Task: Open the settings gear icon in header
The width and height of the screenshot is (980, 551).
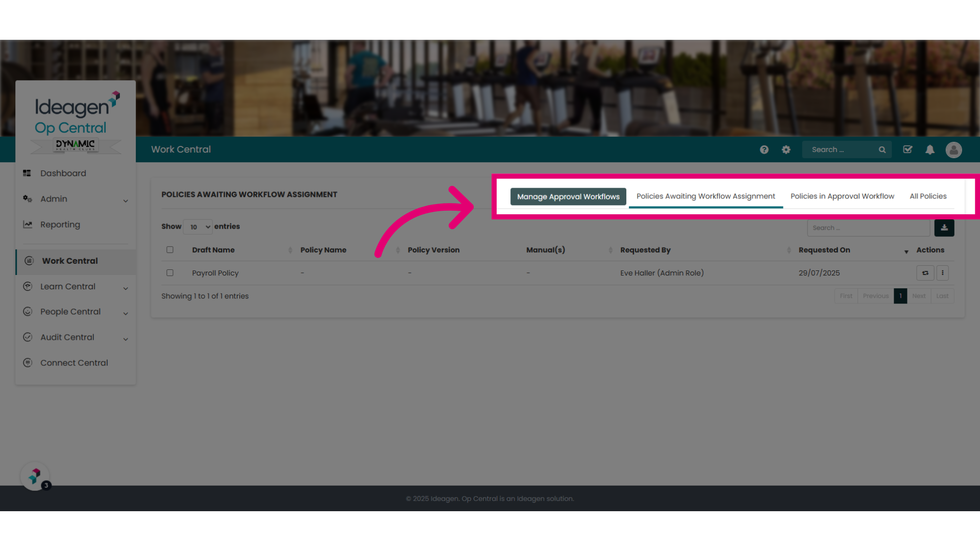Action: (x=786, y=149)
